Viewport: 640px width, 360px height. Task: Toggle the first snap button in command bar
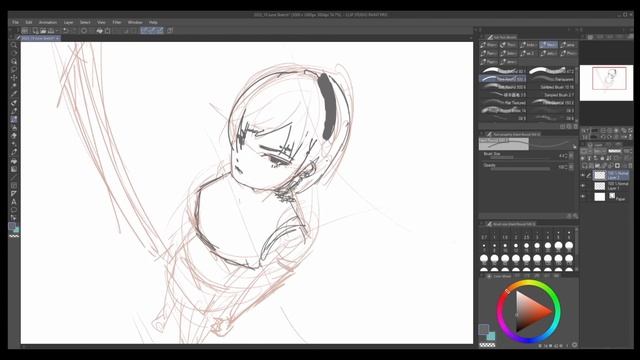click(x=144, y=31)
